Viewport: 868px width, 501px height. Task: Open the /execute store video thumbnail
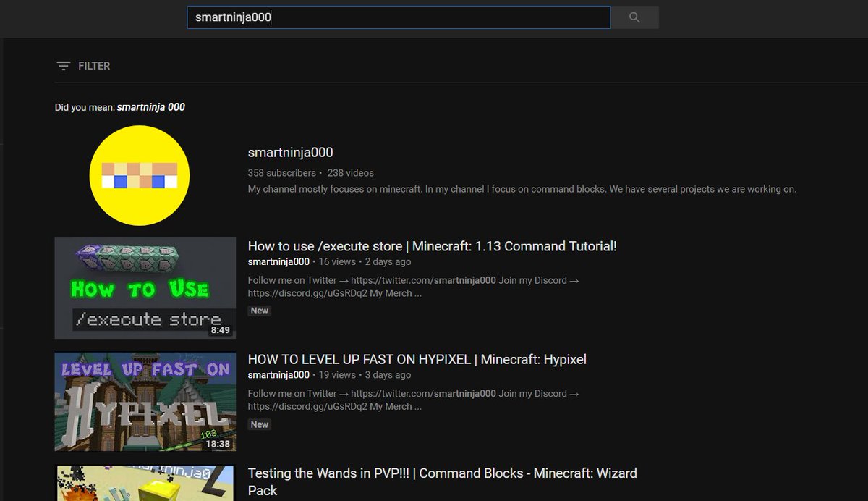coord(145,288)
